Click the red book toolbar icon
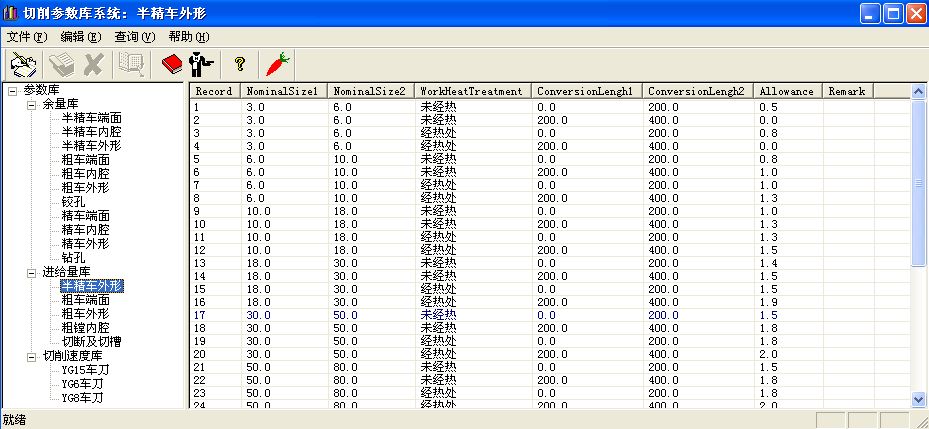 click(171, 64)
